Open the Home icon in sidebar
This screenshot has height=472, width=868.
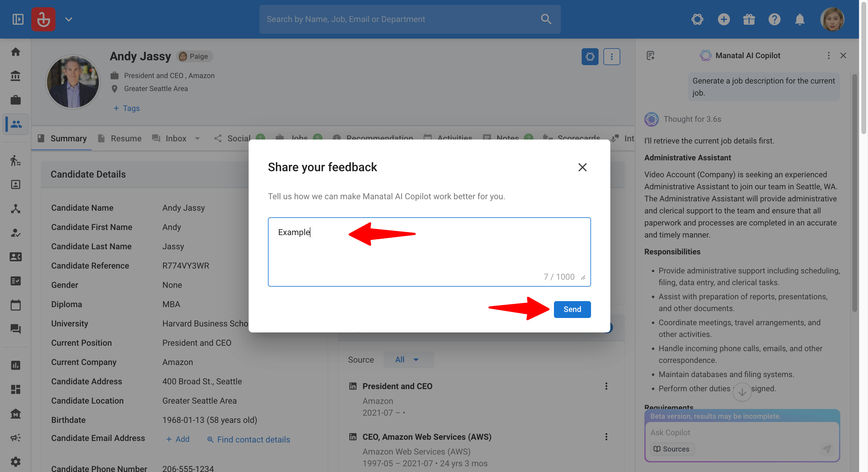(15, 52)
